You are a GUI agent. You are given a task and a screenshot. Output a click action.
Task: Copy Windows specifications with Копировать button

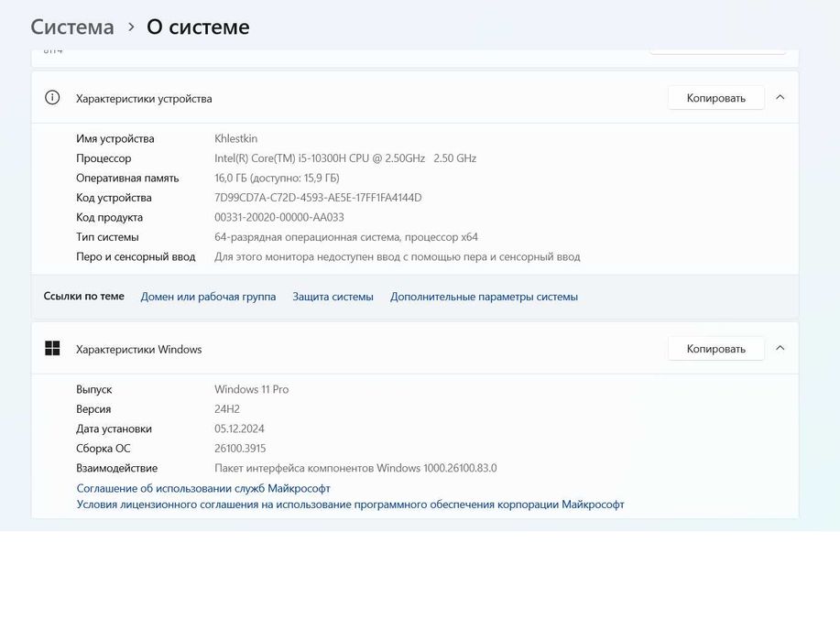pyautogui.click(x=716, y=349)
